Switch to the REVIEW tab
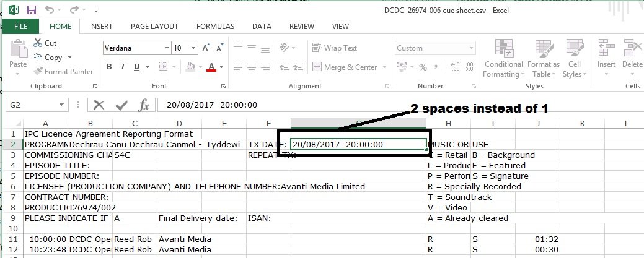644x258 pixels. point(301,26)
